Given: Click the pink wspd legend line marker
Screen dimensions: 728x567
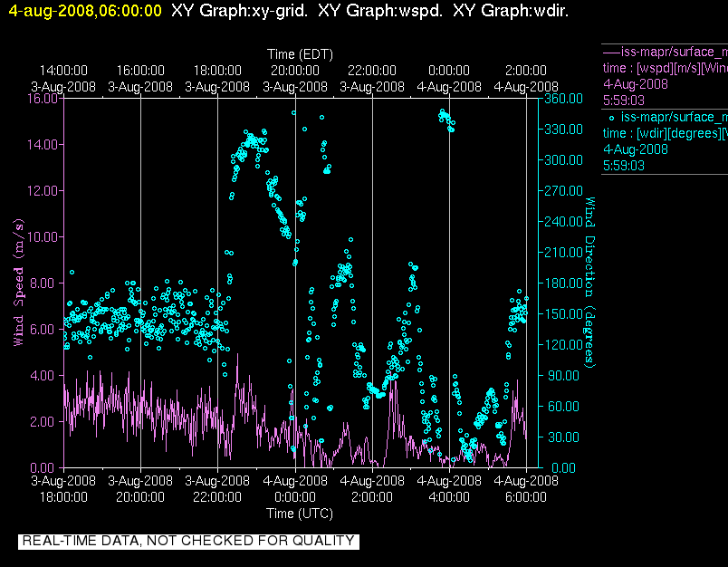Looking at the screenshot, I should 611,53.
